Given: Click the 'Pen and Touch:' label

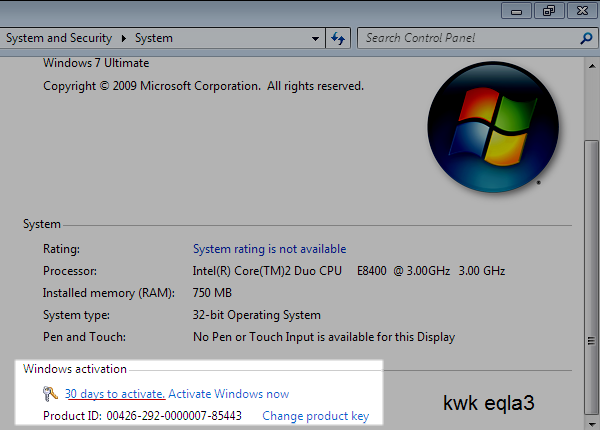Looking at the screenshot, I should click(84, 337).
